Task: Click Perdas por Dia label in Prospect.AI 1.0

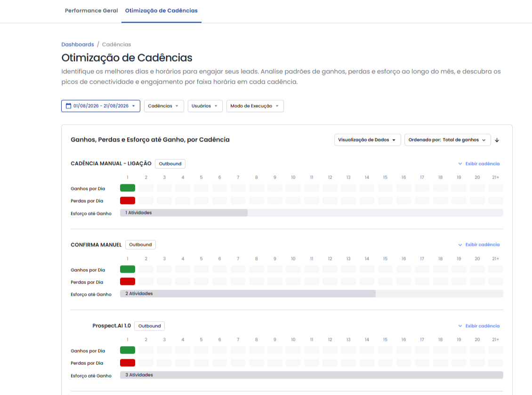Action: (87, 363)
